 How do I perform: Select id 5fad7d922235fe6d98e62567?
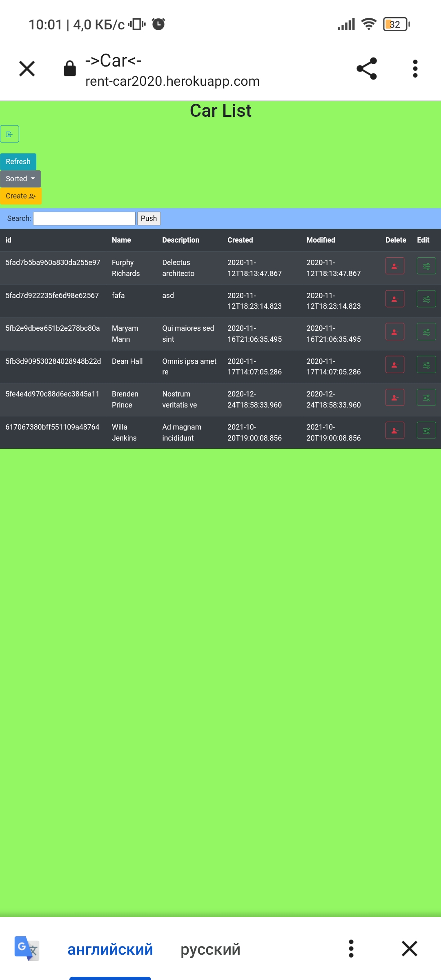[x=52, y=296]
